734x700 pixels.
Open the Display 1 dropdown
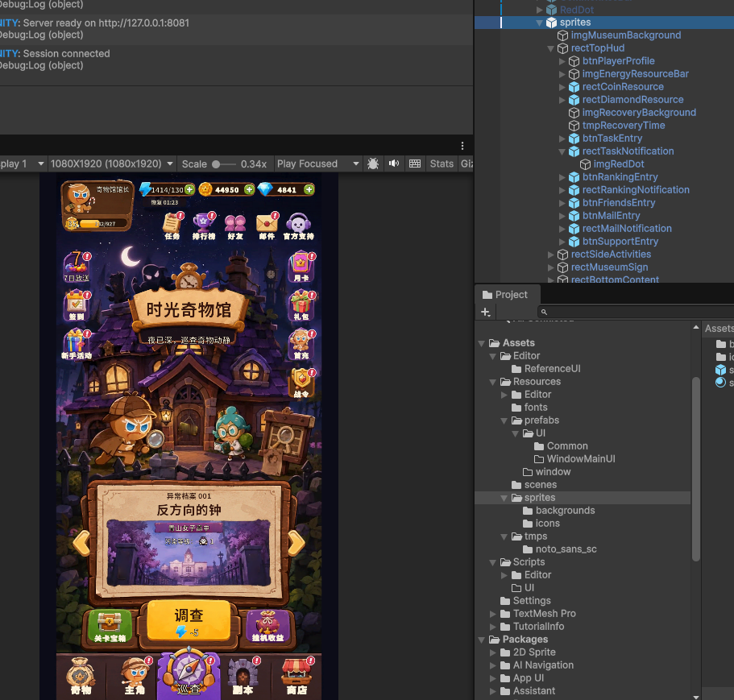point(22,164)
